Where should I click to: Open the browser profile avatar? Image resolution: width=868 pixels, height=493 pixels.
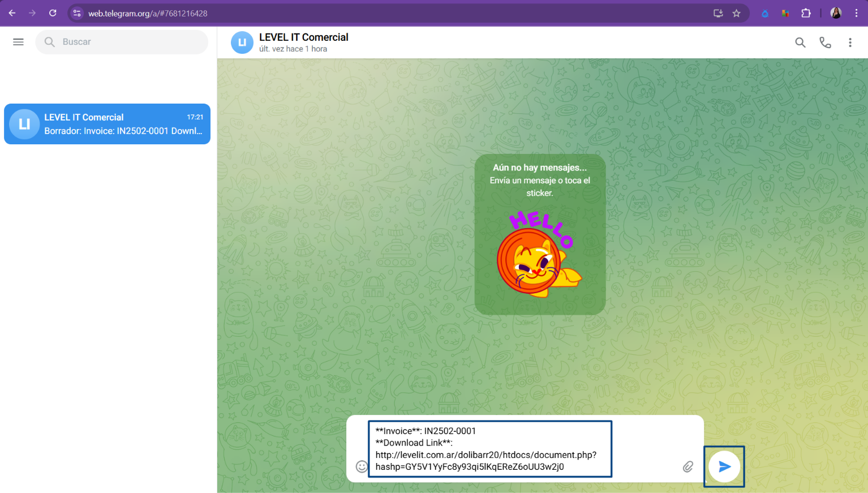(x=836, y=13)
